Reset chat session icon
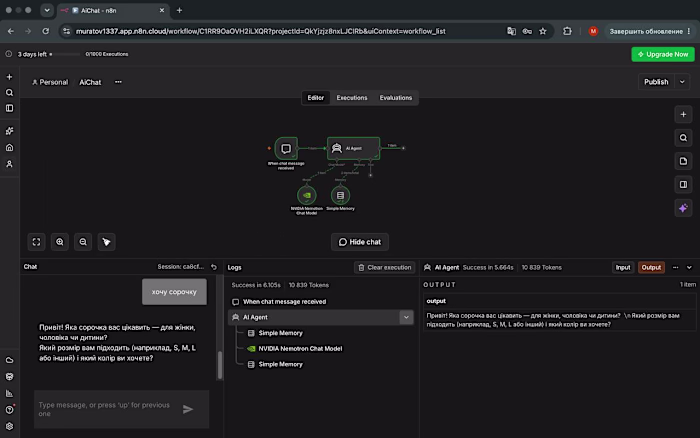700x438 pixels. (x=214, y=267)
